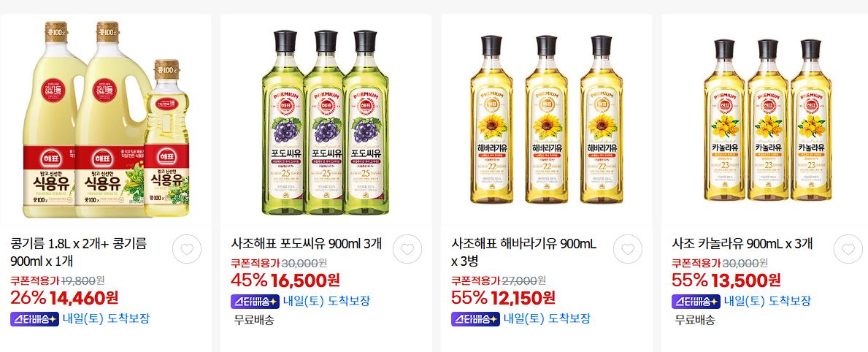
Task: Click the 55% 13,500원 price
Action: [x=726, y=280]
